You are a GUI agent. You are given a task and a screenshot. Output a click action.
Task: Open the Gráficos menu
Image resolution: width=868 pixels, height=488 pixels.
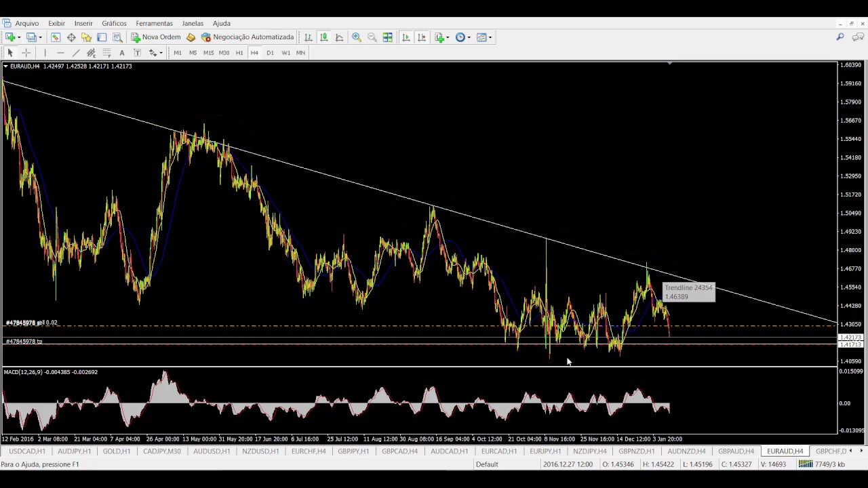point(114,23)
